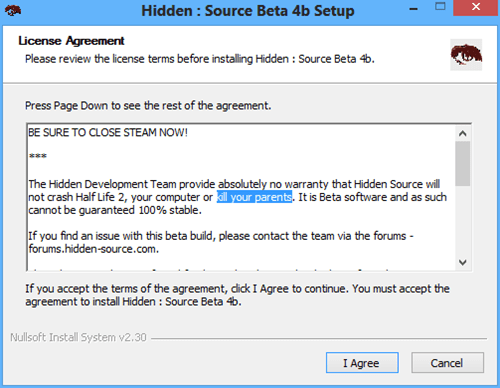500x388 pixels.
Task: Click the license text scroll-down arrow
Action: coord(462,262)
